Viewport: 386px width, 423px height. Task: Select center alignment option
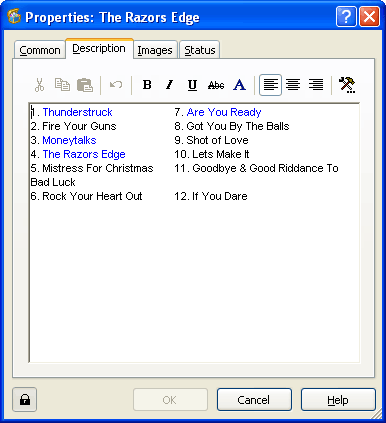pos(293,85)
